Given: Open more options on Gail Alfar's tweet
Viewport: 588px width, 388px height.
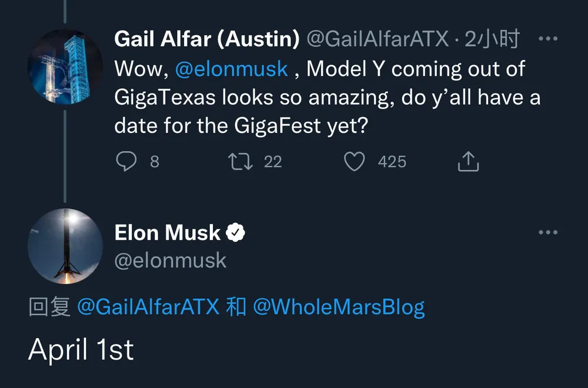Looking at the screenshot, I should pyautogui.click(x=548, y=38).
